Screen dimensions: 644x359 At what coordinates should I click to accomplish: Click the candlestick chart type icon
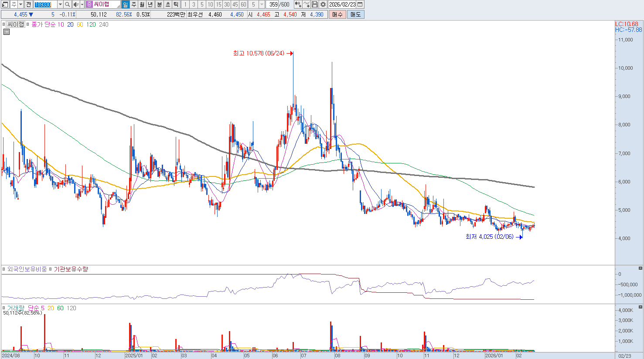click(x=298, y=4)
